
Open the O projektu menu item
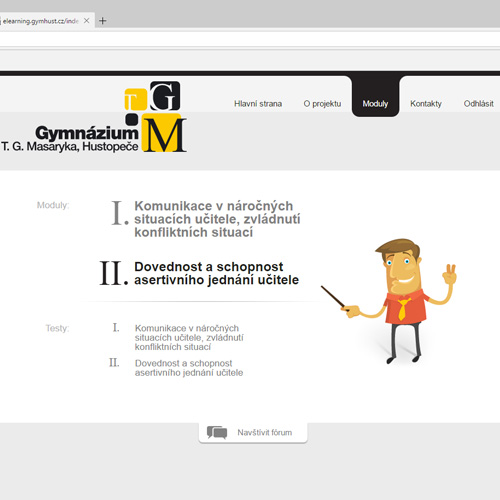(322, 104)
